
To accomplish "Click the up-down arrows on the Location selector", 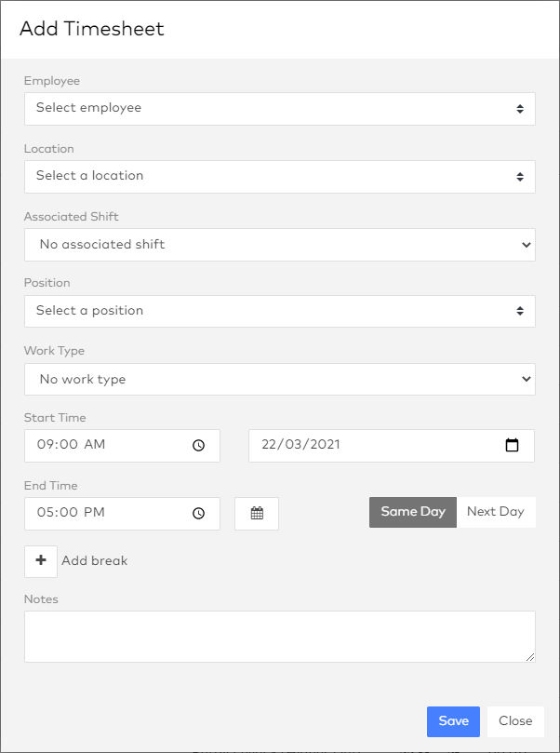I will (x=522, y=177).
